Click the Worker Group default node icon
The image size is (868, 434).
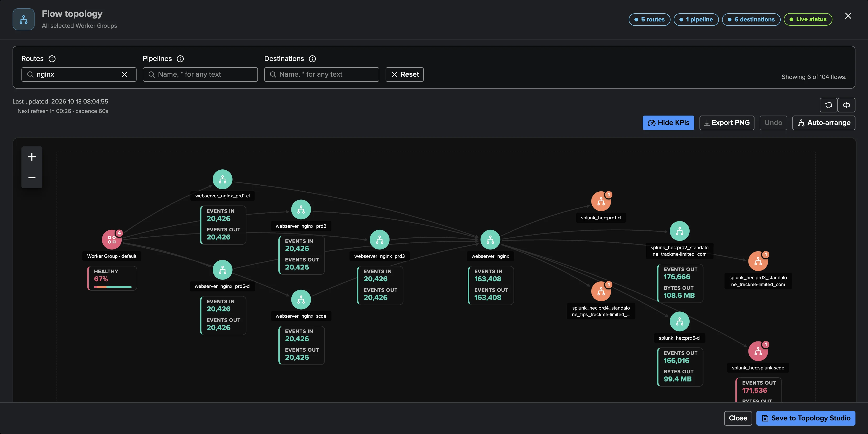(x=111, y=239)
